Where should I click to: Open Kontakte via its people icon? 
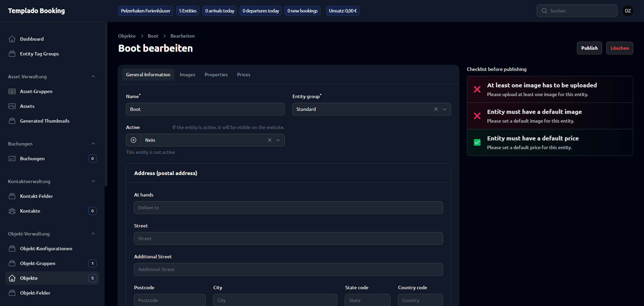12,211
